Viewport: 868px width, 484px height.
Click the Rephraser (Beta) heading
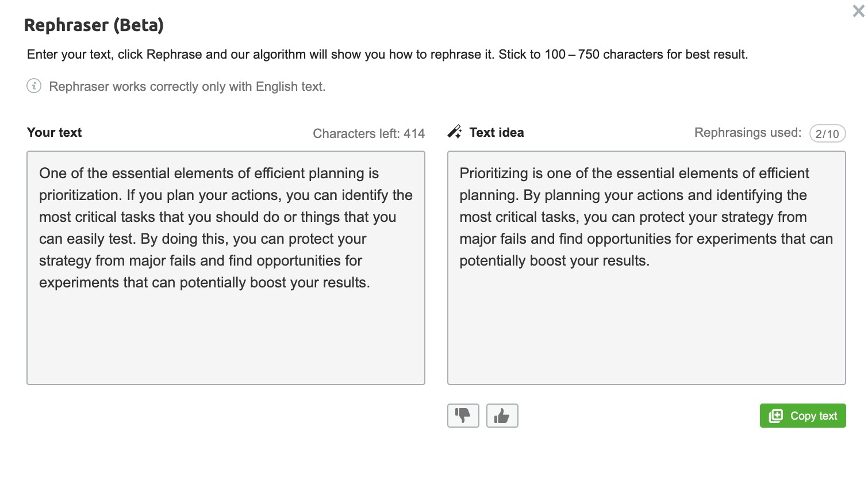tap(94, 25)
